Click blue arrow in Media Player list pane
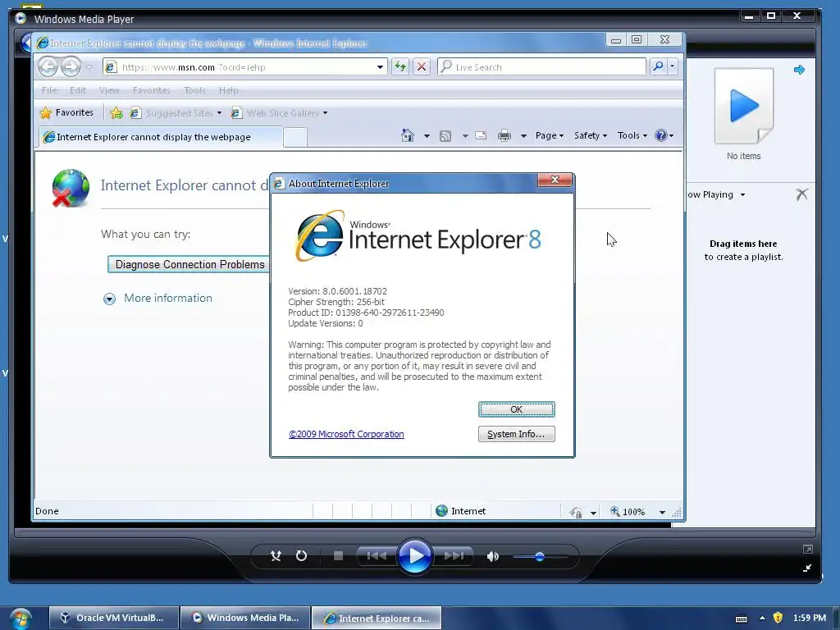The width and height of the screenshot is (840, 630). tap(799, 70)
